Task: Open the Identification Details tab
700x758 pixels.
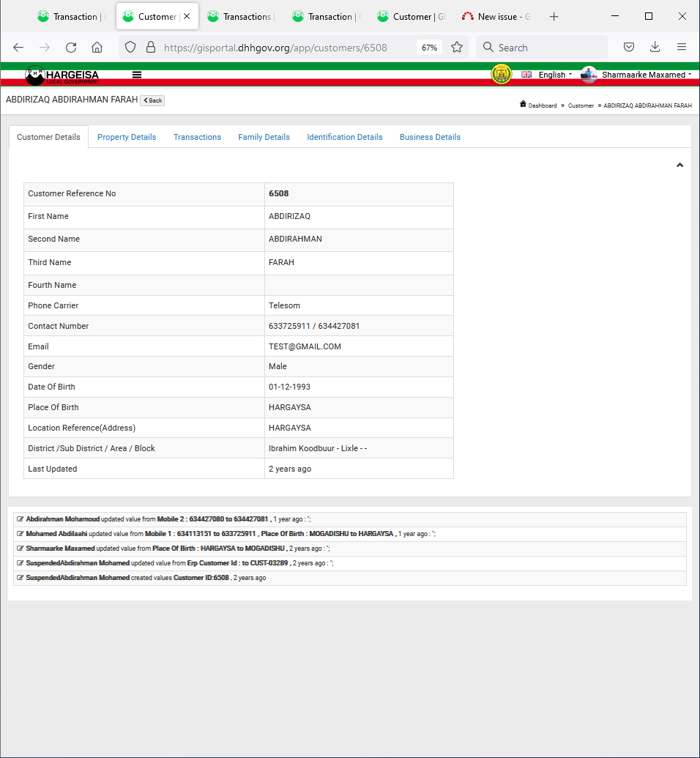Action: click(x=345, y=137)
